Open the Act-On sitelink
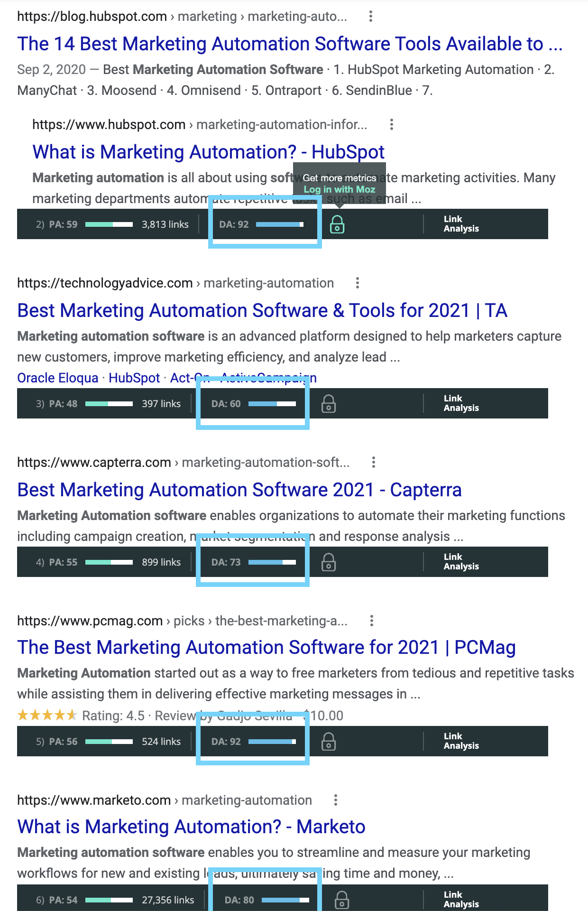The height and width of the screenshot is (911, 588). (190, 378)
